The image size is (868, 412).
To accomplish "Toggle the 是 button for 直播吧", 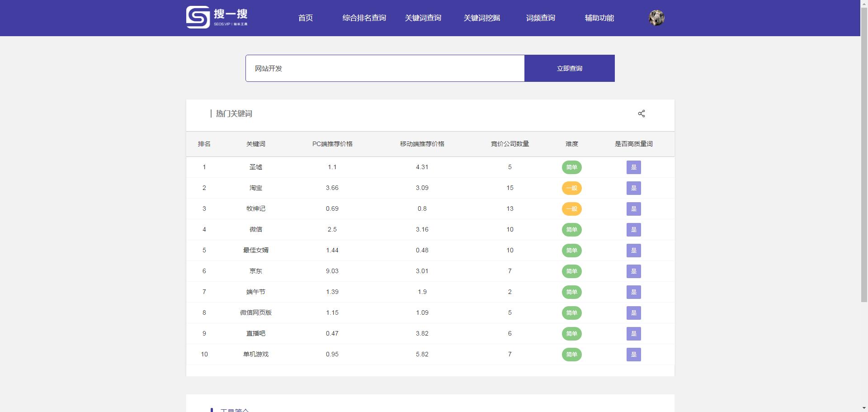I will [634, 333].
